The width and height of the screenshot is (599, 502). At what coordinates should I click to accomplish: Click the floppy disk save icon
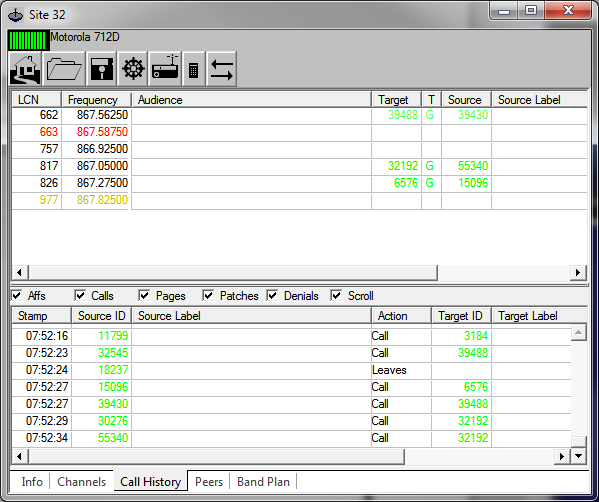[102, 69]
